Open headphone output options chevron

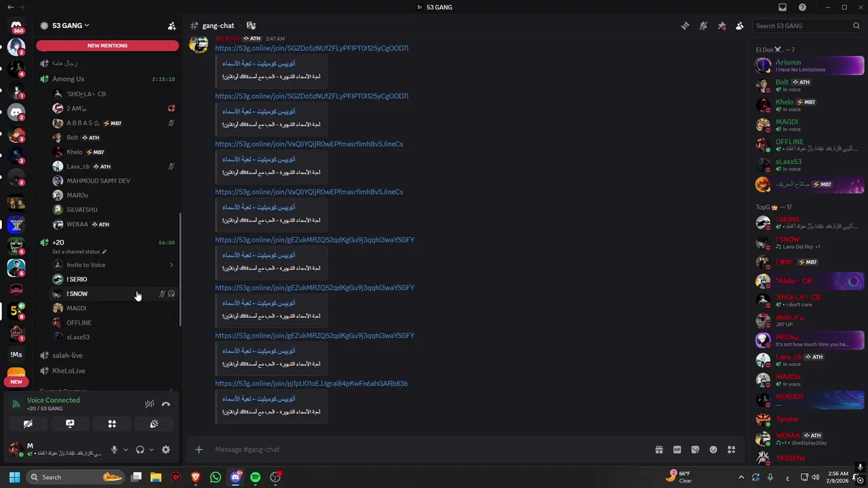(151, 449)
